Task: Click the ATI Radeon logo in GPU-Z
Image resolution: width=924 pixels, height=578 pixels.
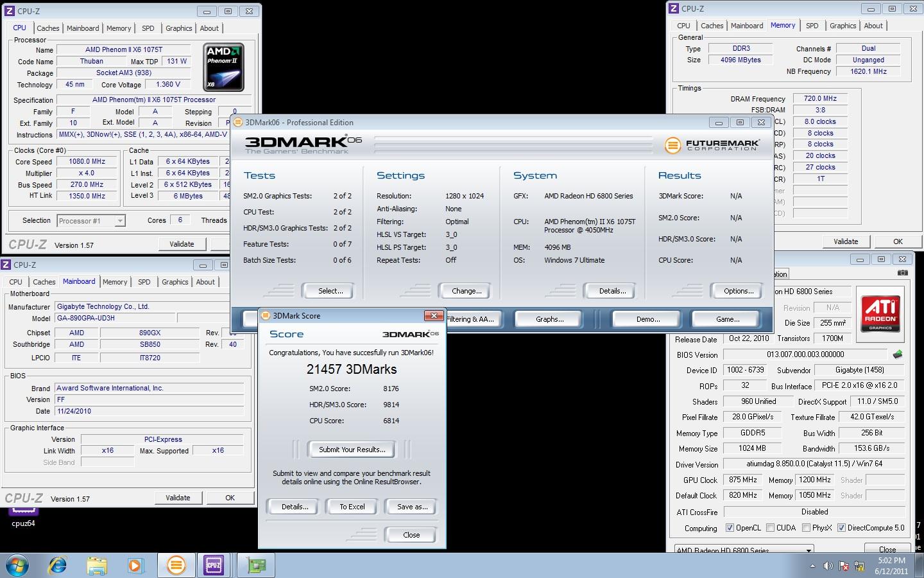Action: coord(880,313)
